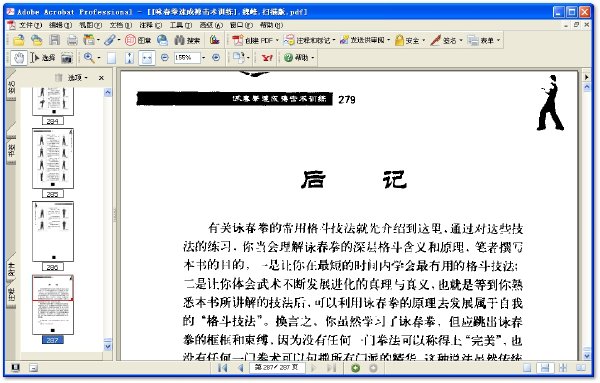Select the Zoom In magnifier tool
The height and width of the screenshot is (383, 600).
pos(89,58)
